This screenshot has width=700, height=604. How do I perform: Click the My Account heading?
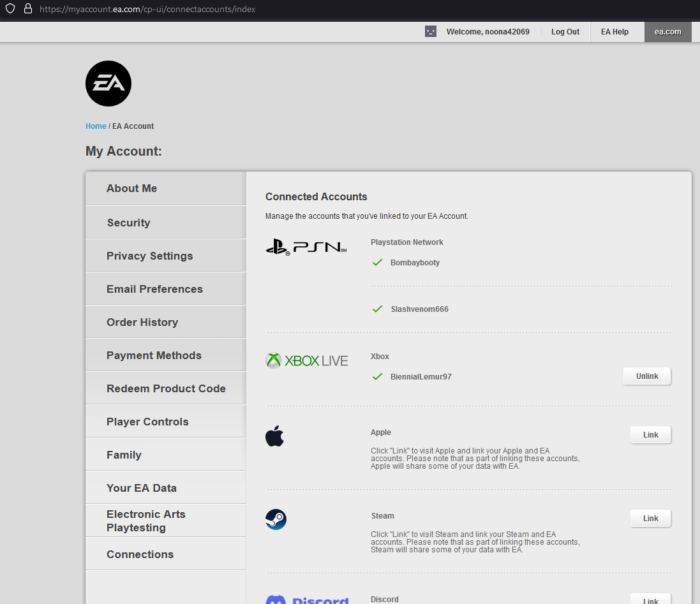pyautogui.click(x=124, y=151)
